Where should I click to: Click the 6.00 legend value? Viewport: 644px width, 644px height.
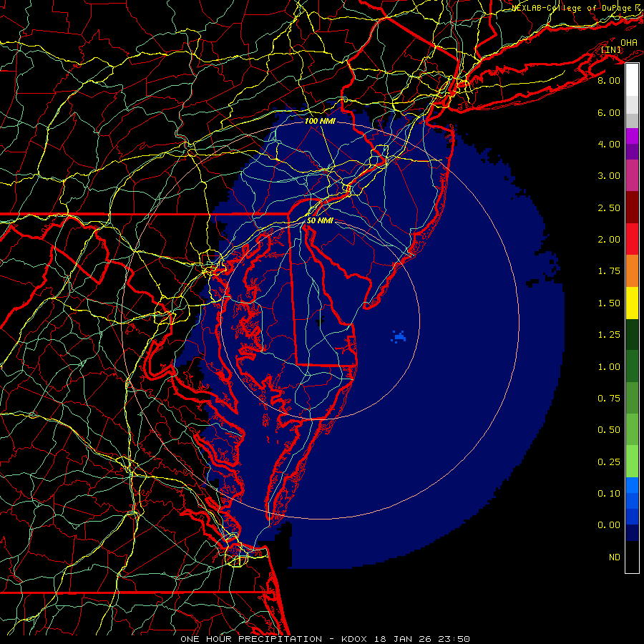[x=609, y=112]
